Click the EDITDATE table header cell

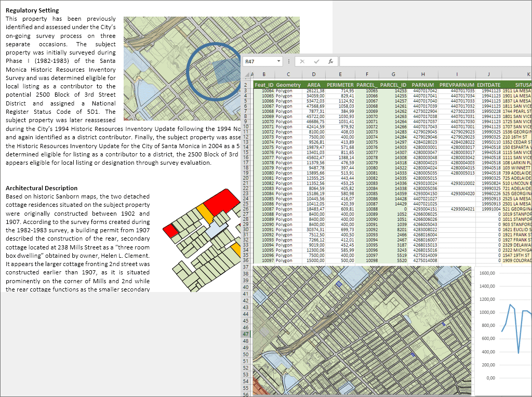pos(488,85)
